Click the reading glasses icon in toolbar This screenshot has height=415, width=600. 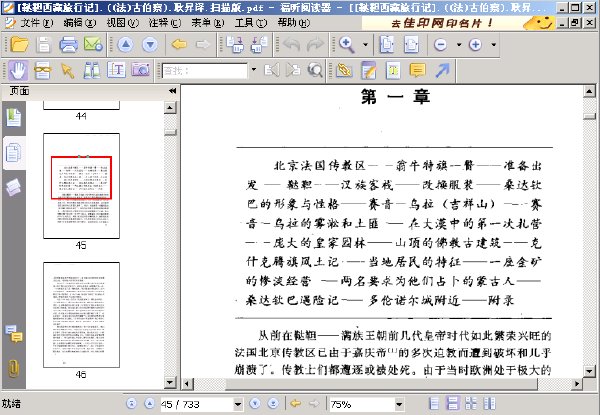(42, 70)
